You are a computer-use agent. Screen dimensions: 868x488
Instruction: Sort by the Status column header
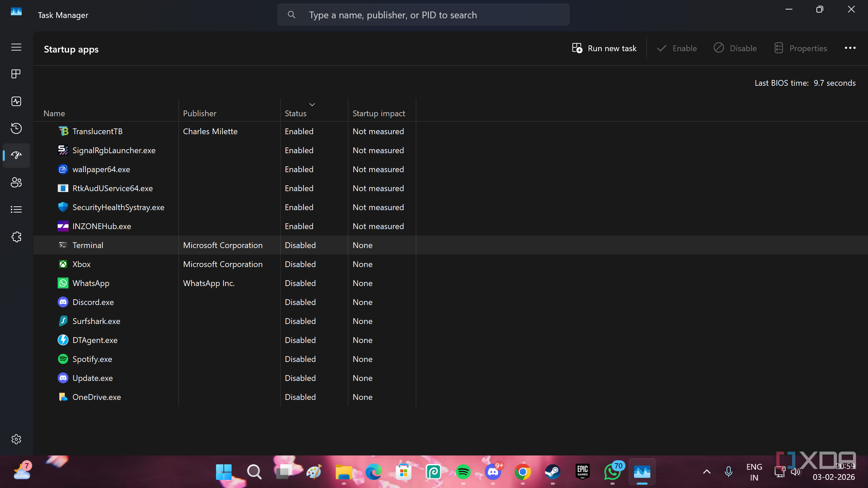coord(314,110)
